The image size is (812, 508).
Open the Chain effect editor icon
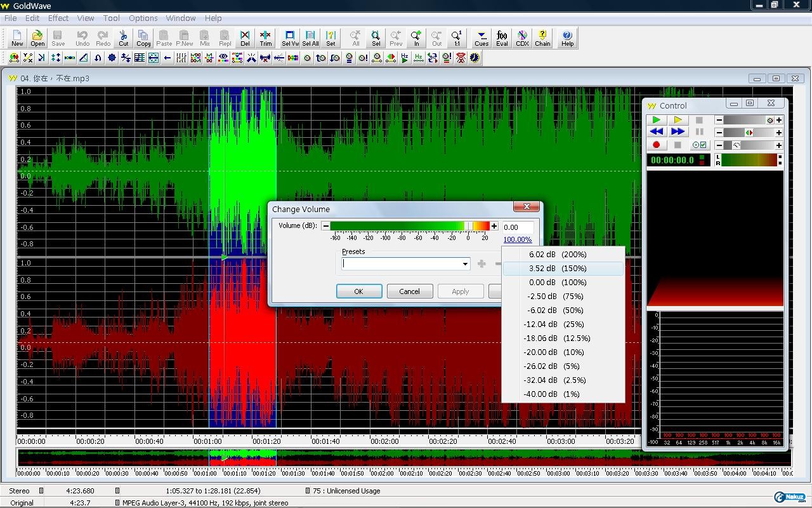click(x=542, y=38)
